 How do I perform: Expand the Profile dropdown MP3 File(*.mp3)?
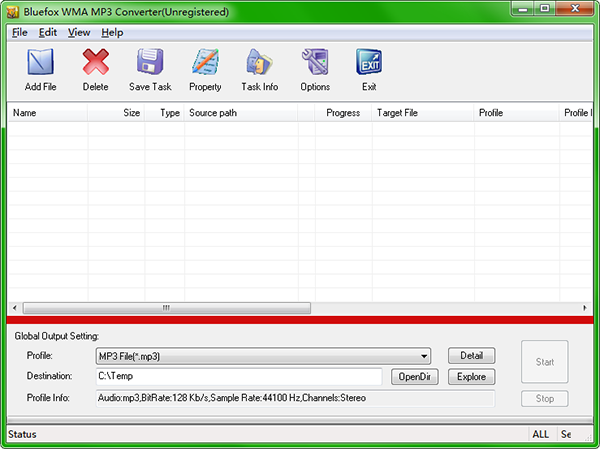pos(263,356)
